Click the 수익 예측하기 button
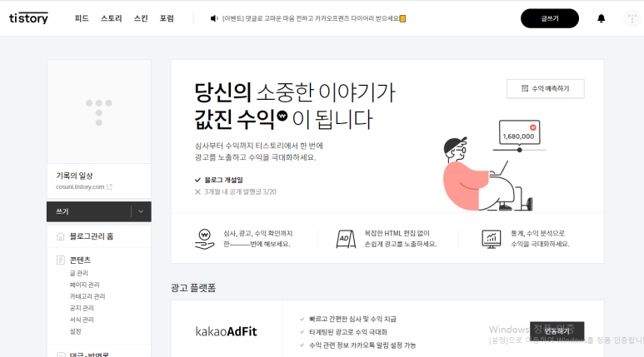Image resolution: width=644 pixels, height=357 pixels. pos(546,89)
